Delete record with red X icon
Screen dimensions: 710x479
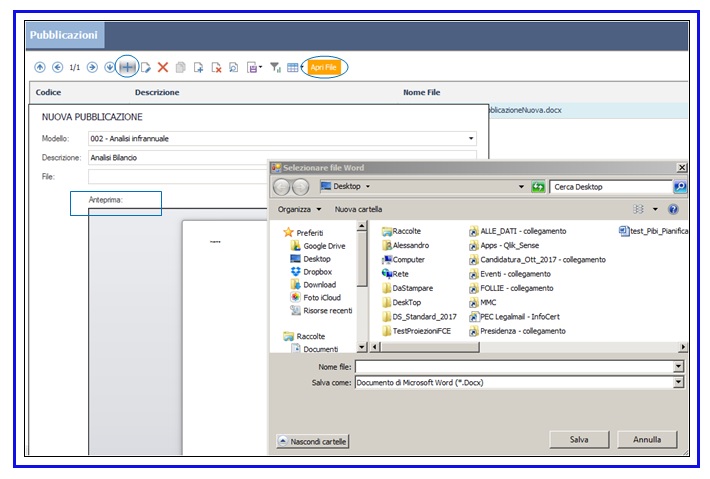click(x=163, y=67)
